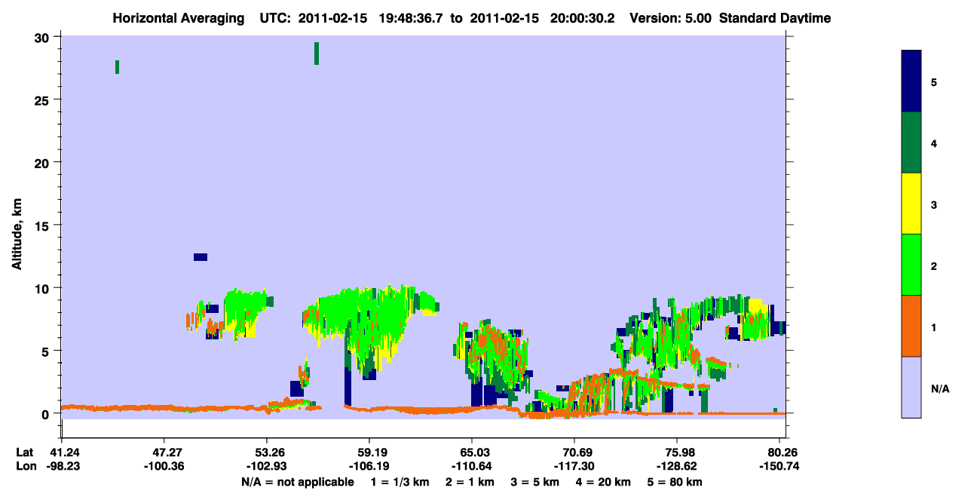The height and width of the screenshot is (503, 980).
Task: Click the colorbar label 'N/A'
Action: click(x=940, y=388)
